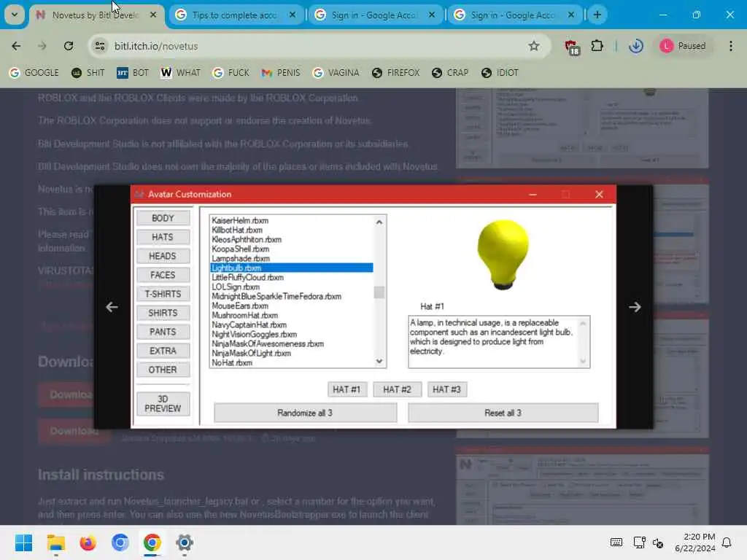
Task: Open Chrome three-dot menu
Action: [x=731, y=46]
